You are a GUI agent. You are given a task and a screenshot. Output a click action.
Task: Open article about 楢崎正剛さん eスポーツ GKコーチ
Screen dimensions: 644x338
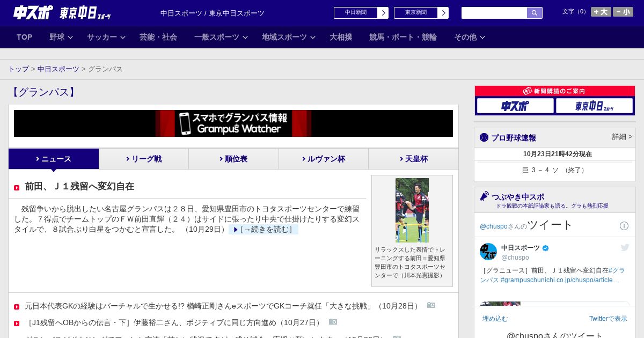click(x=223, y=306)
